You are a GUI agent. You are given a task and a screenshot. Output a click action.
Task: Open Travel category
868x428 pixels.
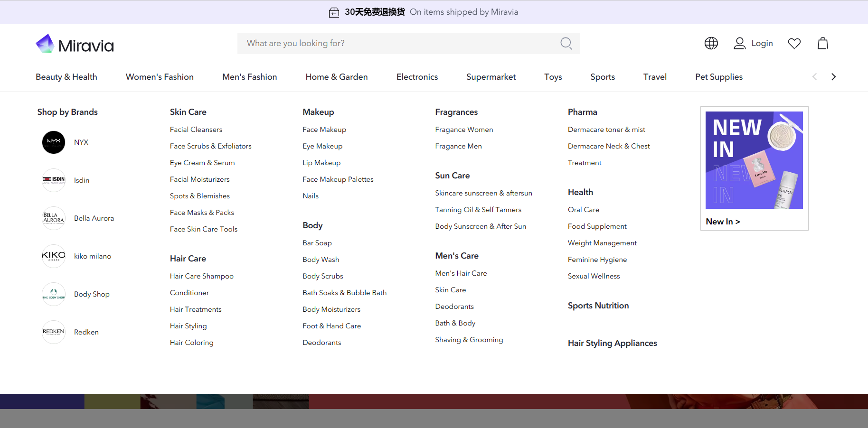(655, 77)
